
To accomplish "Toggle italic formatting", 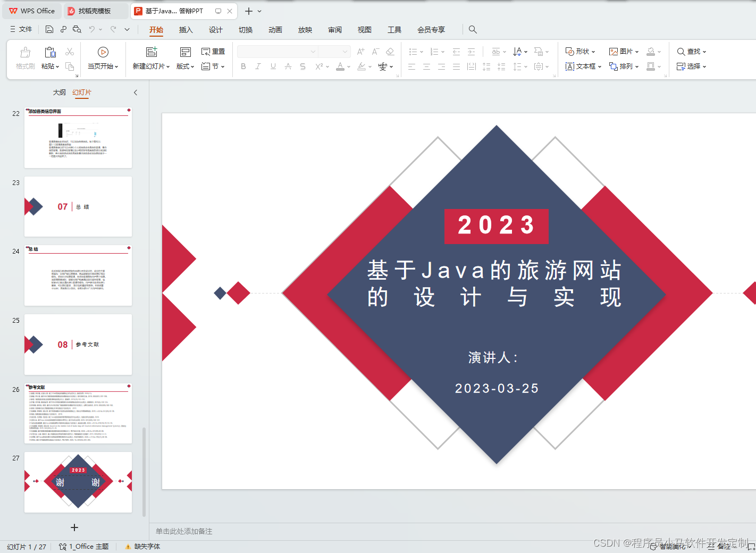I will (x=258, y=66).
